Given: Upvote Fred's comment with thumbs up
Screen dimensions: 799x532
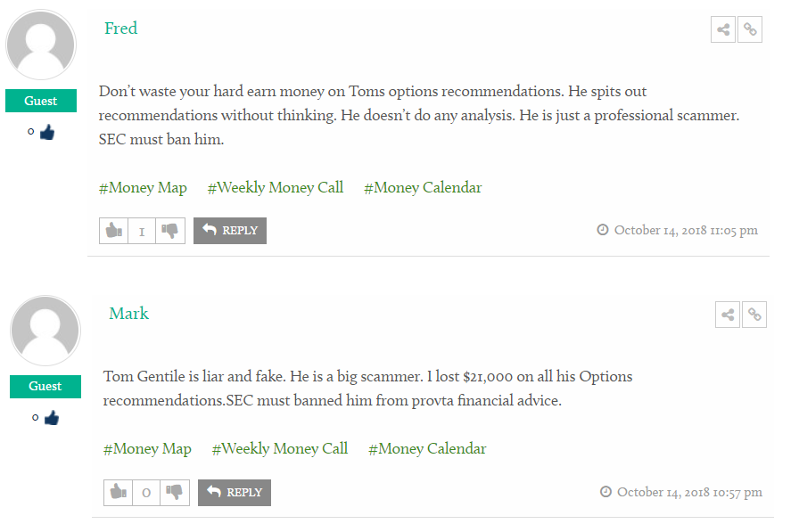Looking at the screenshot, I should (x=113, y=231).
